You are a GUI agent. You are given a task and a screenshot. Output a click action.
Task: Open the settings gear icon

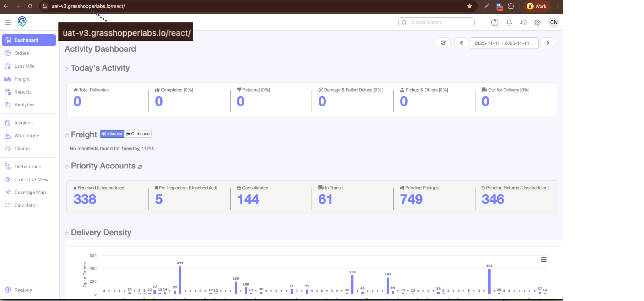[x=537, y=22]
